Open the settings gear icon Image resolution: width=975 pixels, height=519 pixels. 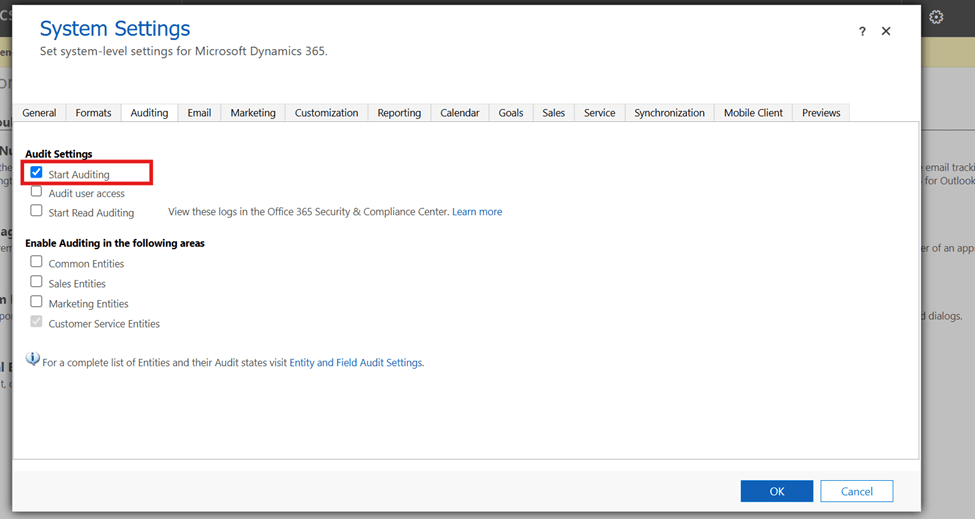(936, 17)
